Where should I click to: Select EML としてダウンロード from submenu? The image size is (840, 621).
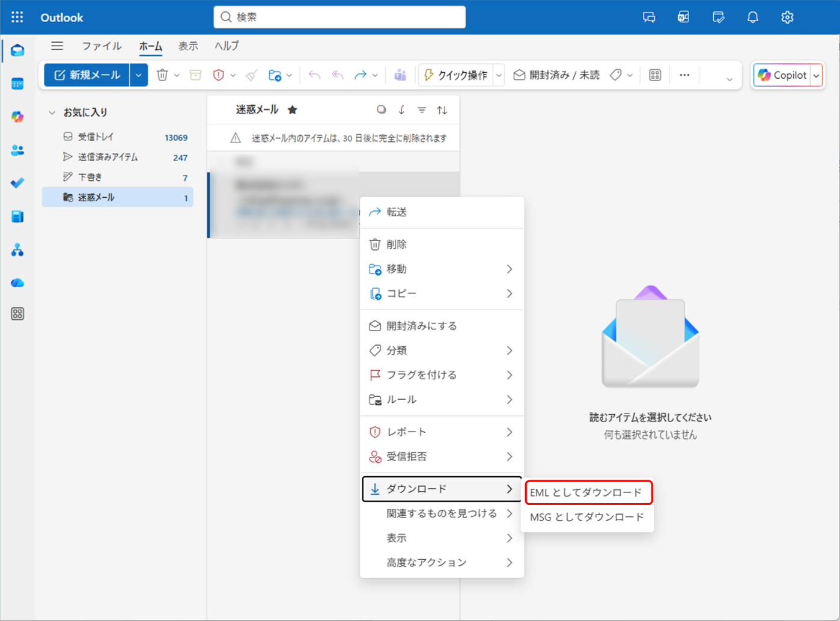tap(588, 492)
